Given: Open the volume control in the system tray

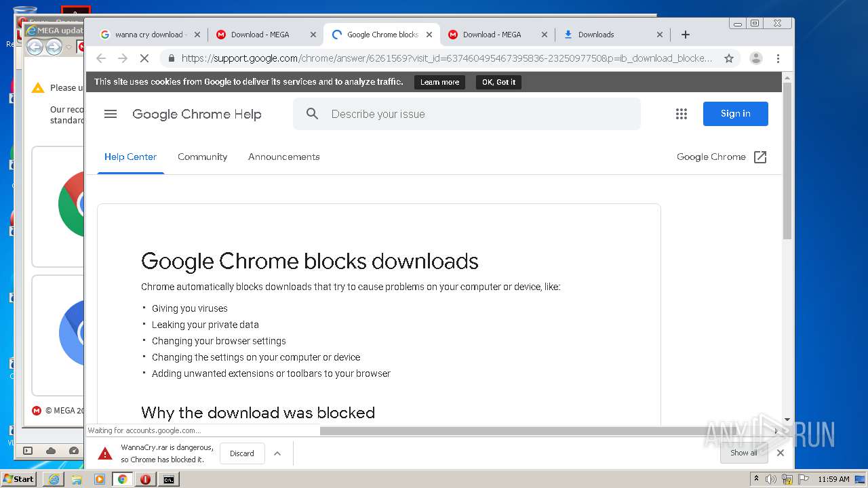Looking at the screenshot, I should point(771,479).
